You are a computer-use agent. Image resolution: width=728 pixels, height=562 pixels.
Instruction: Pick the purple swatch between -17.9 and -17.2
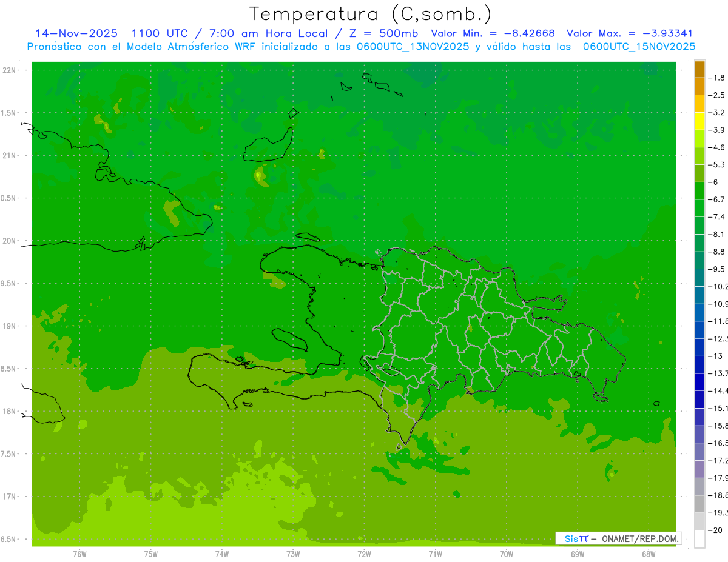tap(699, 469)
